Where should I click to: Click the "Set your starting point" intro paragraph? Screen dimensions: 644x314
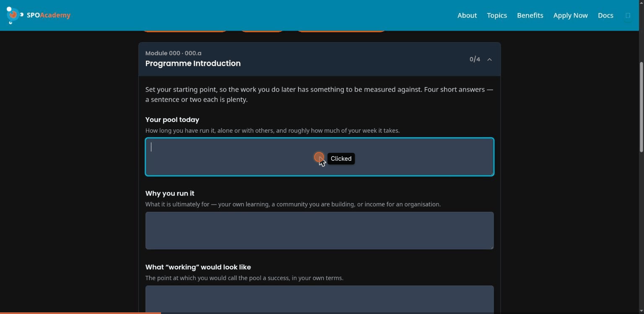(x=319, y=95)
